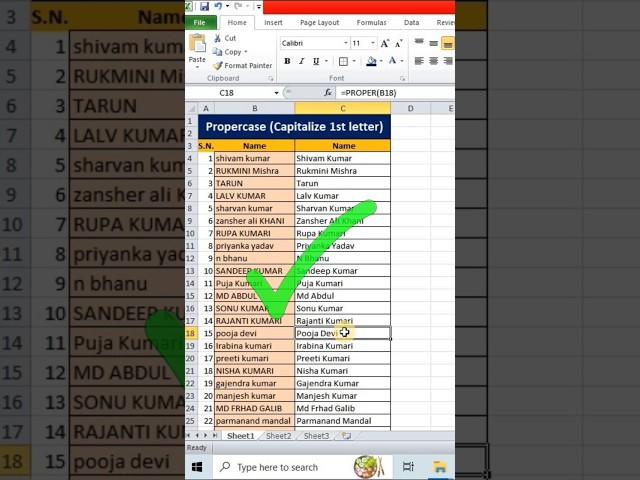
Task: Click the Paste clipboard icon
Action: pos(198,44)
